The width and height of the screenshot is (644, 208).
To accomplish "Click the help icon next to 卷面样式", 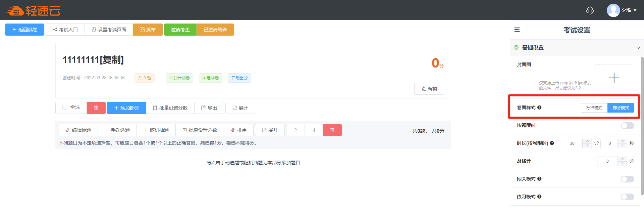I will click(x=539, y=108).
